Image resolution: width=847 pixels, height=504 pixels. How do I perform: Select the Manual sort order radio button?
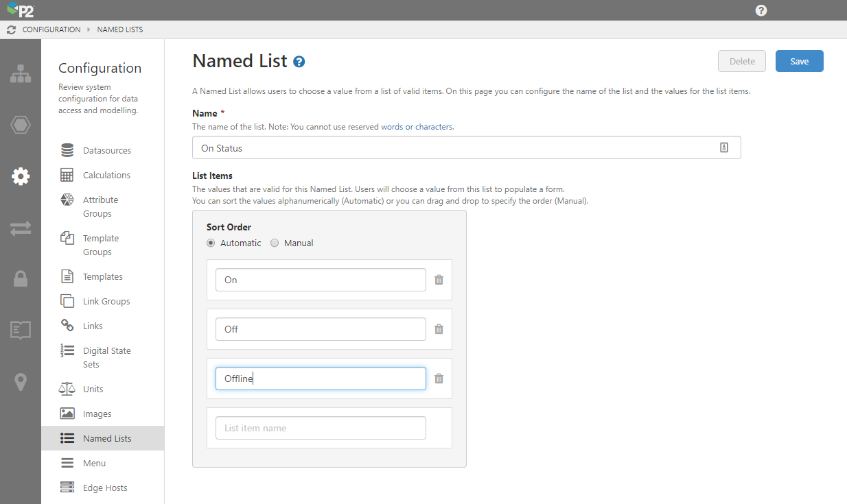point(275,243)
